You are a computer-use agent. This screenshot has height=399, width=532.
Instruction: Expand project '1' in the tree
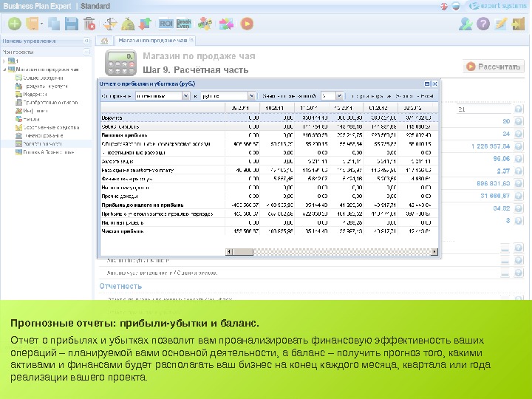point(4,61)
